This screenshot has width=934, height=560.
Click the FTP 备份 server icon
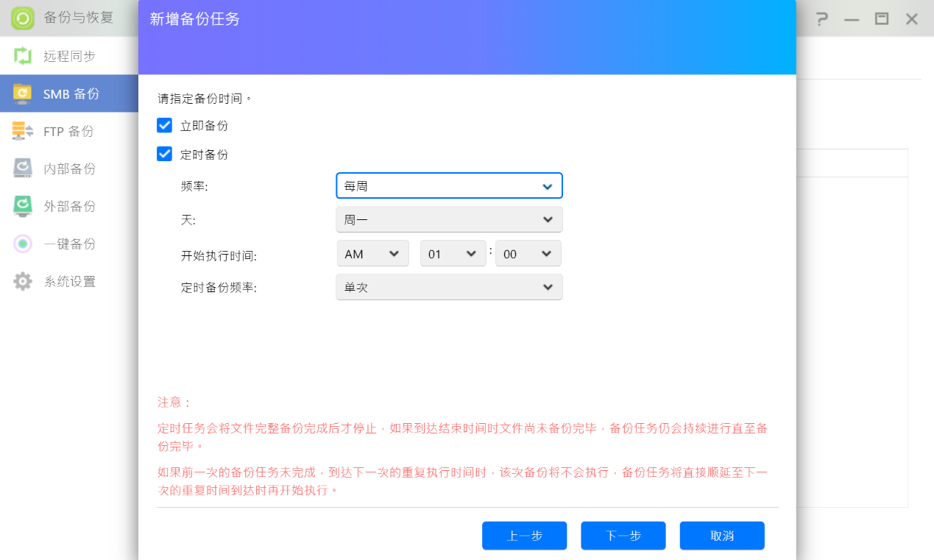23,131
